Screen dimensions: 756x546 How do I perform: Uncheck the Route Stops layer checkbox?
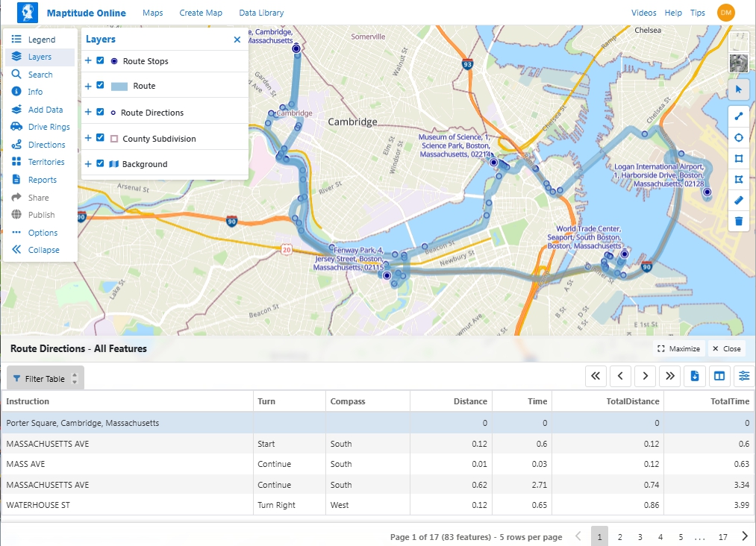tap(100, 61)
